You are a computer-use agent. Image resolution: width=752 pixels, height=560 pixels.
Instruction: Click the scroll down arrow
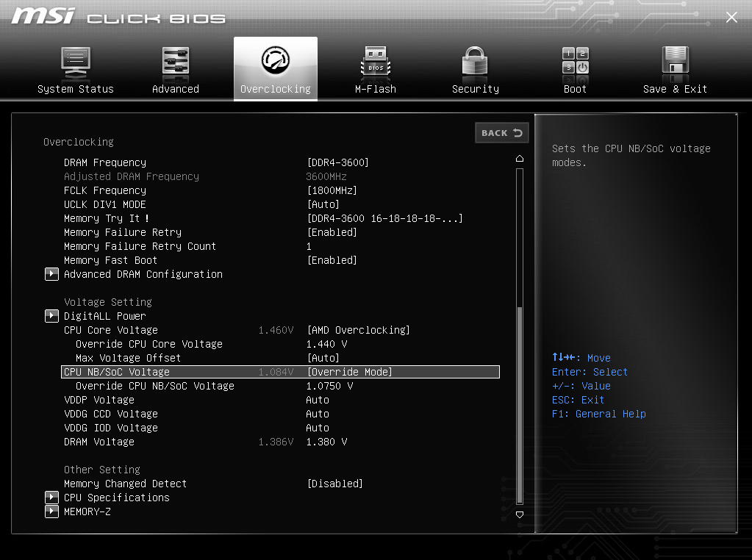[520, 514]
